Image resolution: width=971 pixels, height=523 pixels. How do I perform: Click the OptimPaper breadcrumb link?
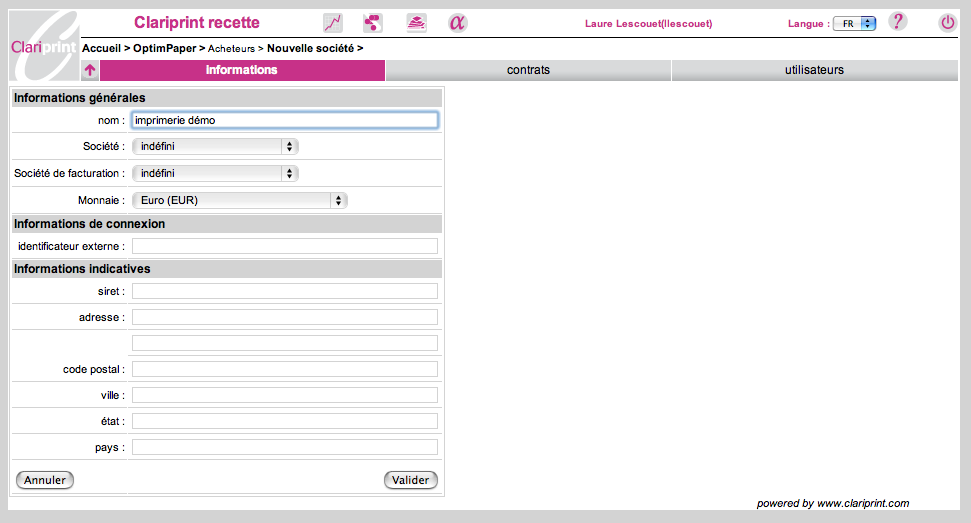coord(165,48)
